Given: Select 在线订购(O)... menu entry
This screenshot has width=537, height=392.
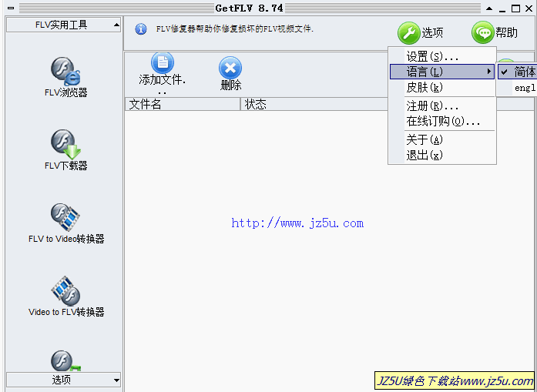Looking at the screenshot, I should coord(442,121).
